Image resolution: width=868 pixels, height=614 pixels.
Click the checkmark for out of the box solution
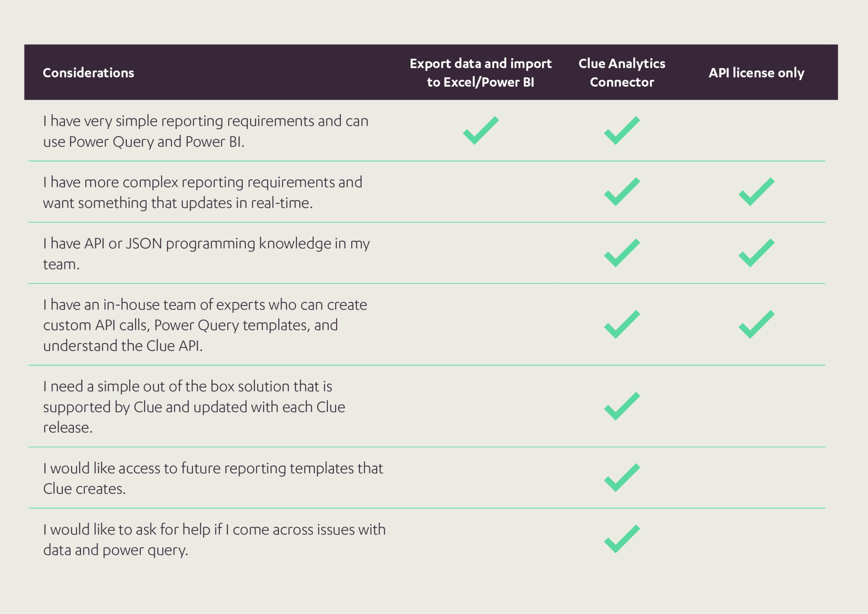point(622,406)
